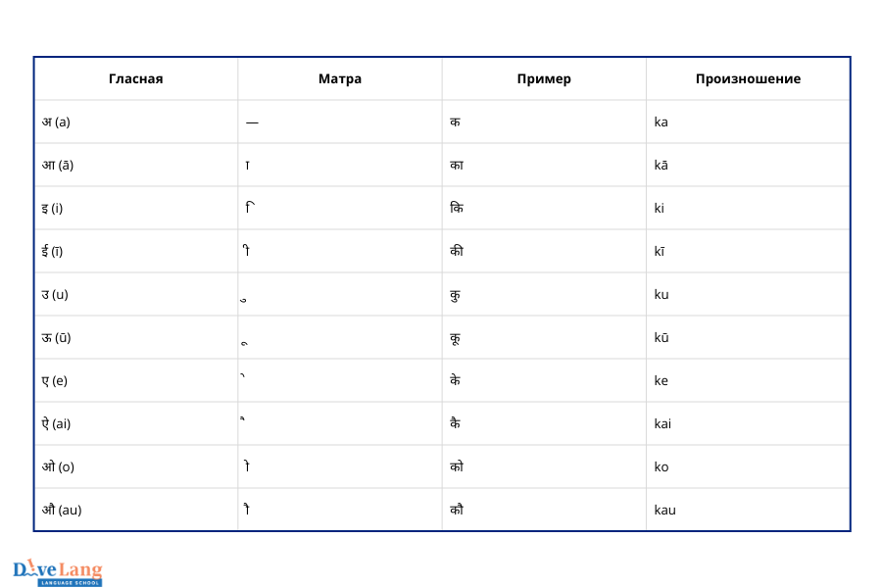
Task: Select the औ (au) vowel cell
Action: [x=136, y=510]
